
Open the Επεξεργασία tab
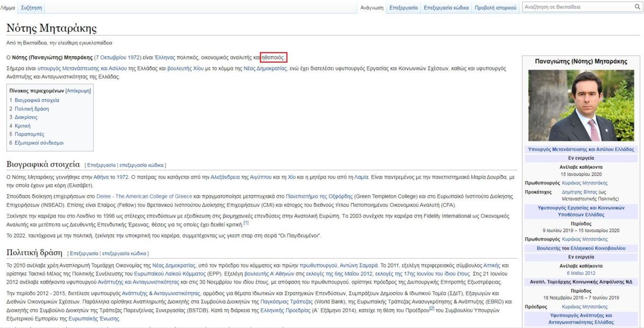tap(404, 8)
